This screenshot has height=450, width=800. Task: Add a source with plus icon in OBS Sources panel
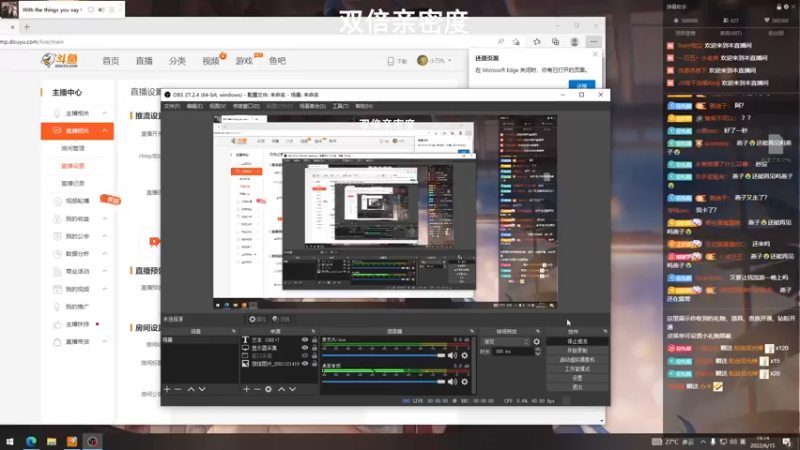(246, 389)
